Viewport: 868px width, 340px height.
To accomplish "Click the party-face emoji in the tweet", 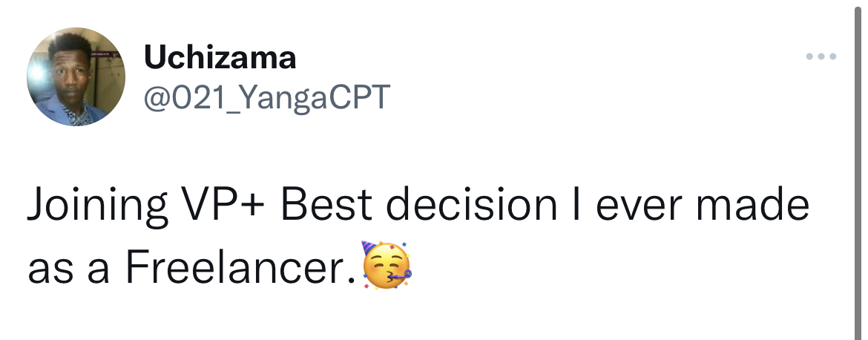I will point(385,266).
